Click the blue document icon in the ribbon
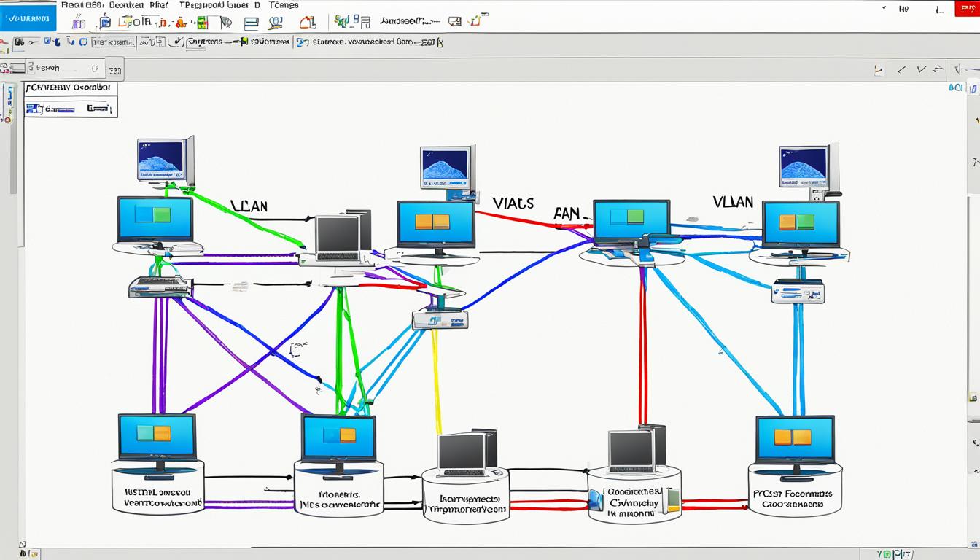The height and width of the screenshot is (560, 980). pyautogui.click(x=105, y=23)
